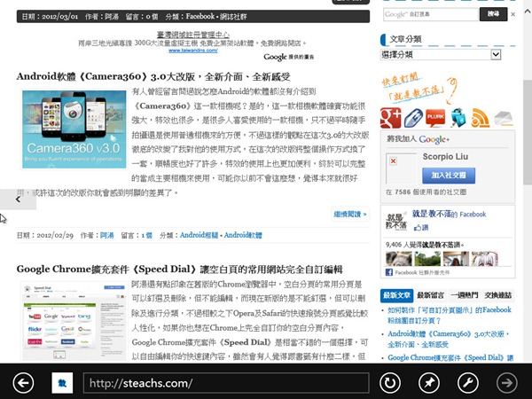The height and width of the screenshot is (399, 532).
Task: Open the email subscription envelope icon
Action: tap(504, 118)
